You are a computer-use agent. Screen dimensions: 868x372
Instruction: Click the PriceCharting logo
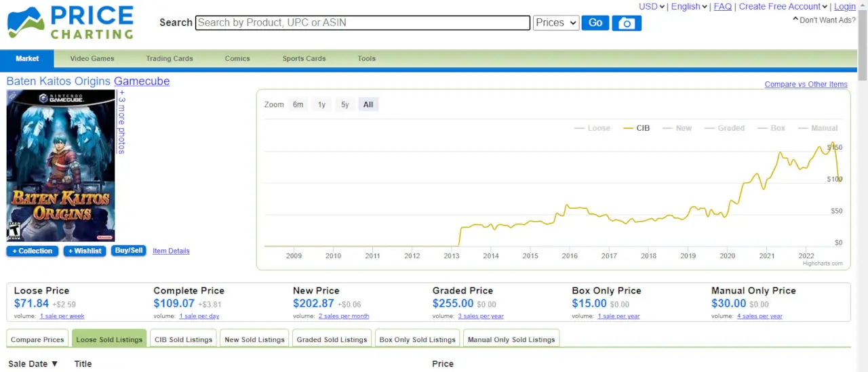click(x=71, y=22)
